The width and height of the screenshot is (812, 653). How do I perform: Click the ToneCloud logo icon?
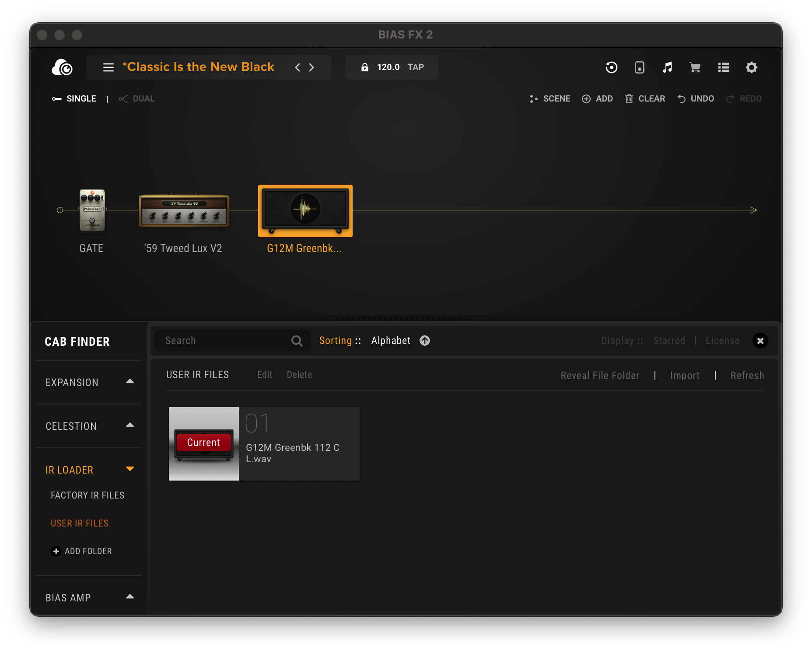click(62, 67)
